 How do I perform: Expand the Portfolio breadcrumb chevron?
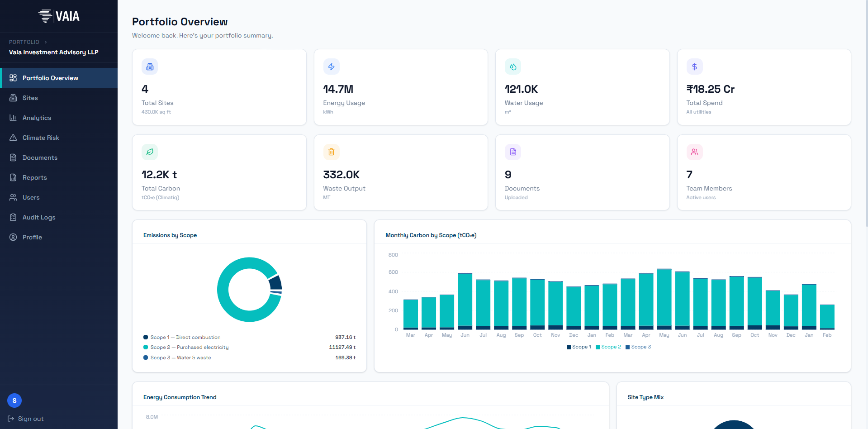(46, 42)
